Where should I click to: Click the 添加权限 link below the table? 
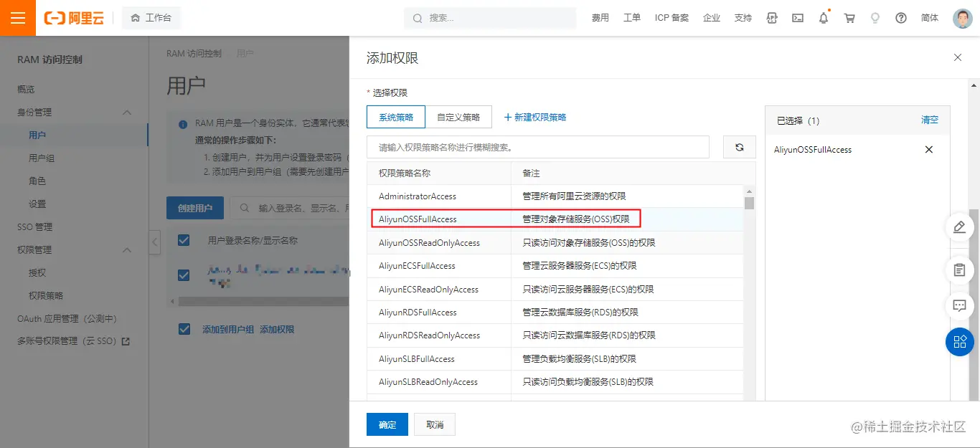(277, 330)
